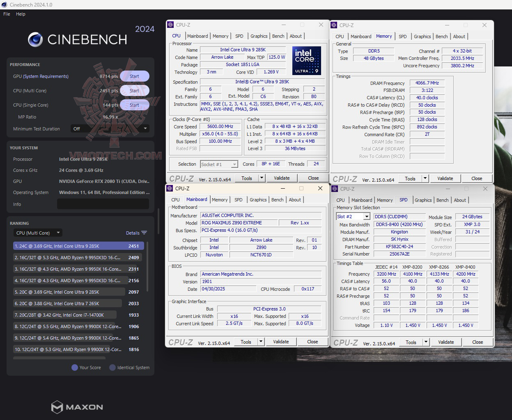Minimize the Memory CPU-Z window

point(447,25)
